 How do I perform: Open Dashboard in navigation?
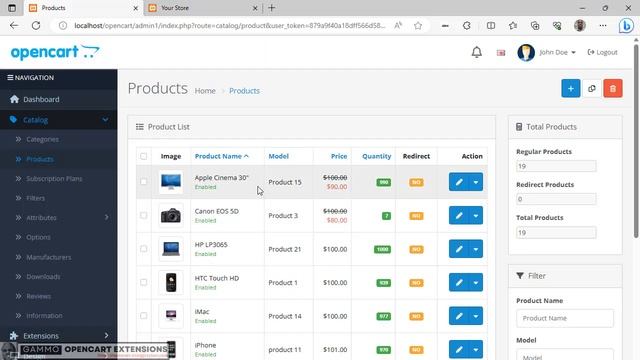pyautogui.click(x=58, y=99)
